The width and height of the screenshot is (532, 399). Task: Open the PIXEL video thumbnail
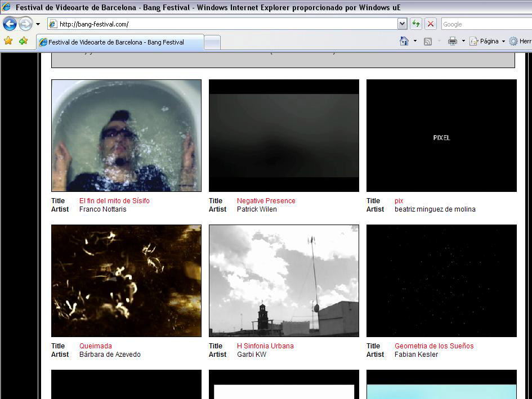point(441,136)
